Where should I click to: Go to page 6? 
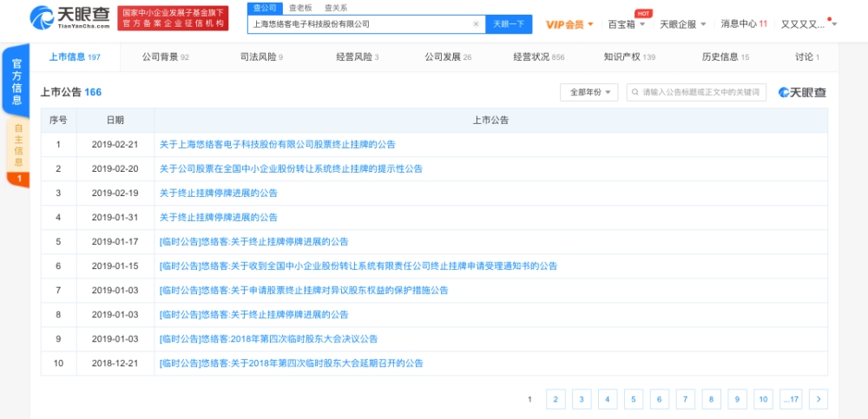pos(660,399)
